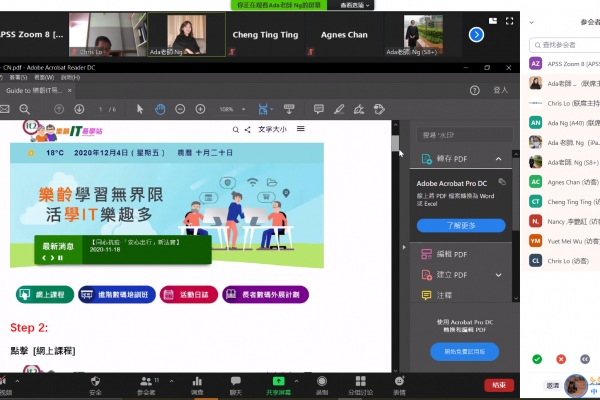The width and height of the screenshot is (600, 400).
Task: Select the Chris Lo video thumbnail
Action: click(108, 35)
